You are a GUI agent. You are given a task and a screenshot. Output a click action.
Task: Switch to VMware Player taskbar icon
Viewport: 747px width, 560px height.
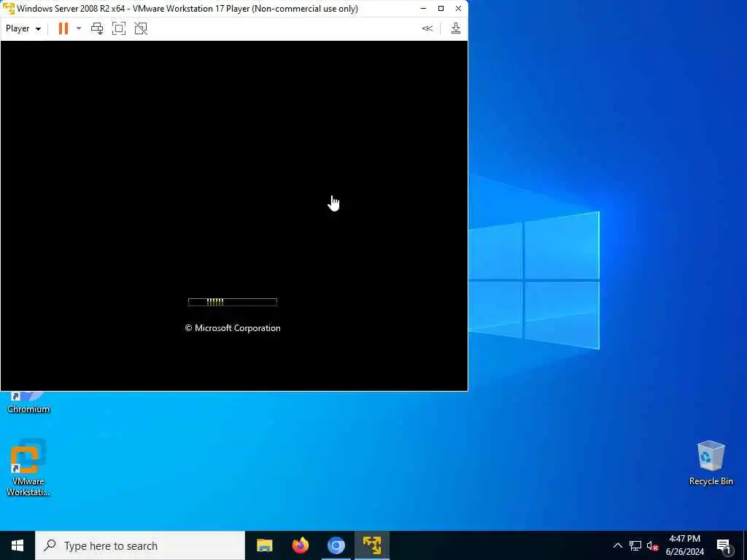click(x=372, y=545)
